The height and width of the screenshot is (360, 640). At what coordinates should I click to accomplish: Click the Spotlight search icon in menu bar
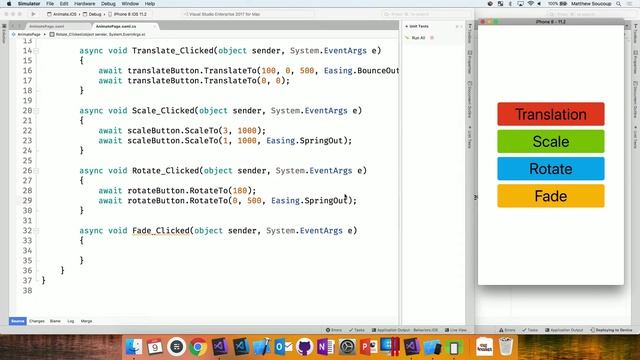coord(618,4)
